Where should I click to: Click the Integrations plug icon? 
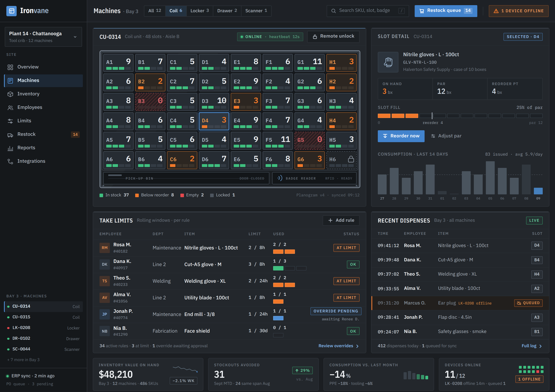tap(10, 162)
